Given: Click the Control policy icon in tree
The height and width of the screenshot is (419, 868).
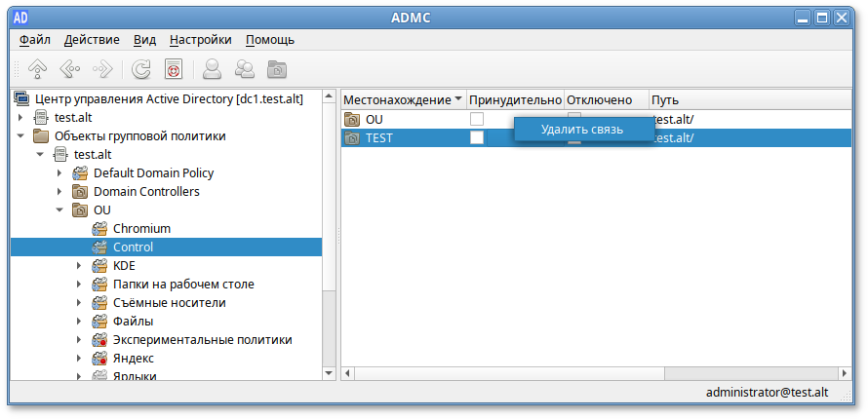Looking at the screenshot, I should [x=99, y=248].
